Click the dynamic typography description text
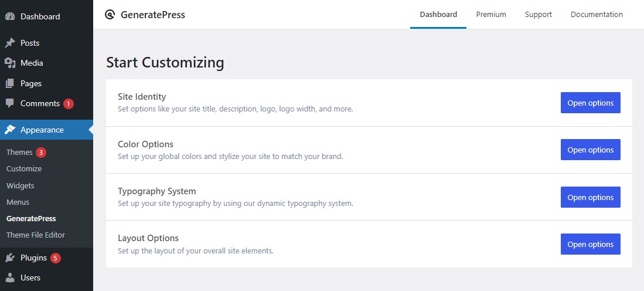The image size is (644, 291). coord(236,204)
